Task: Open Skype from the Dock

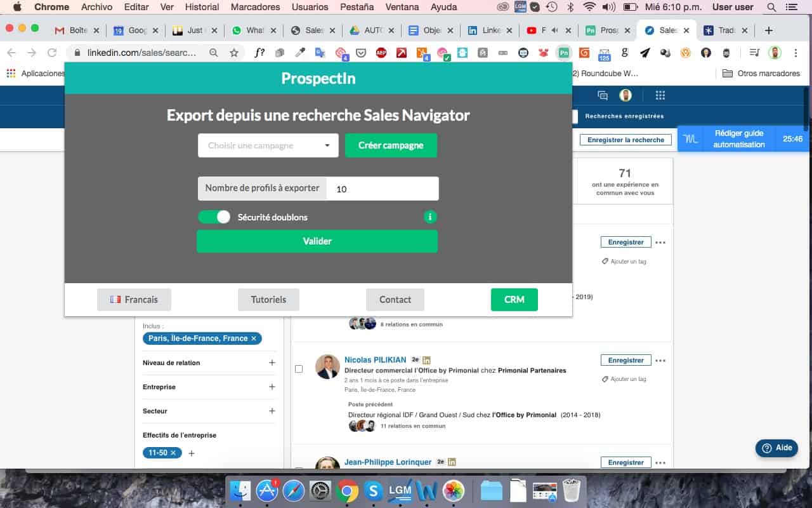Action: [374, 490]
